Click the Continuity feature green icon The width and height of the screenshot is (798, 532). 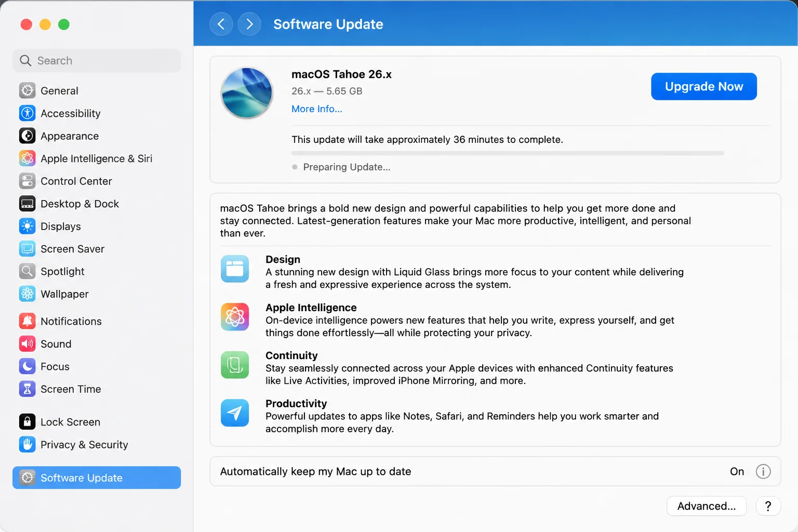pyautogui.click(x=235, y=365)
